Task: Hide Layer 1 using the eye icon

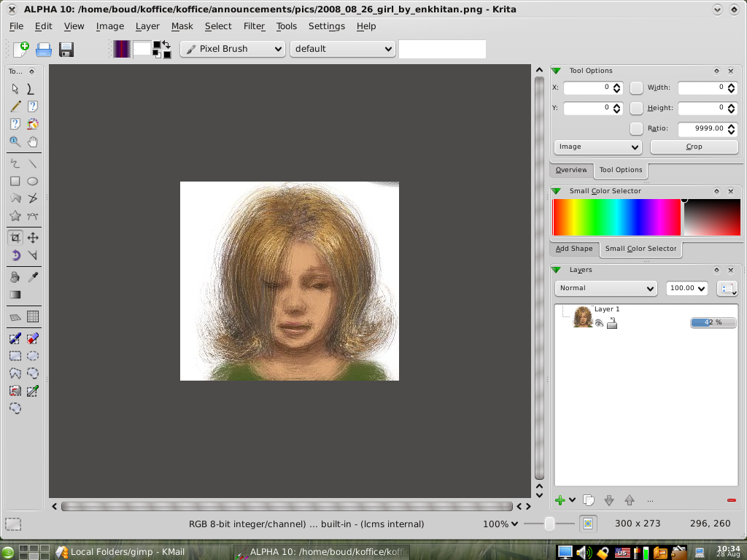Action: (599, 322)
